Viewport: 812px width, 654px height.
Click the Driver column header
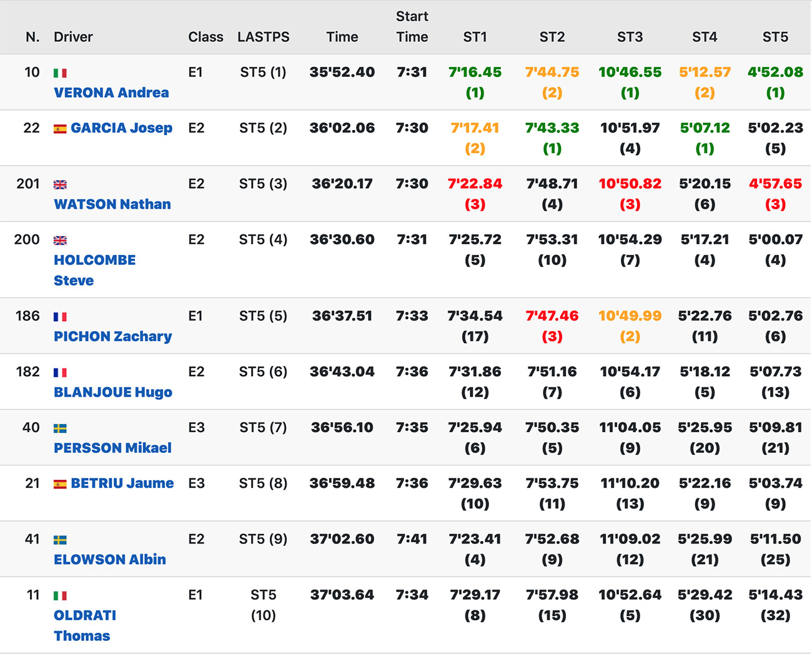pyautogui.click(x=73, y=37)
